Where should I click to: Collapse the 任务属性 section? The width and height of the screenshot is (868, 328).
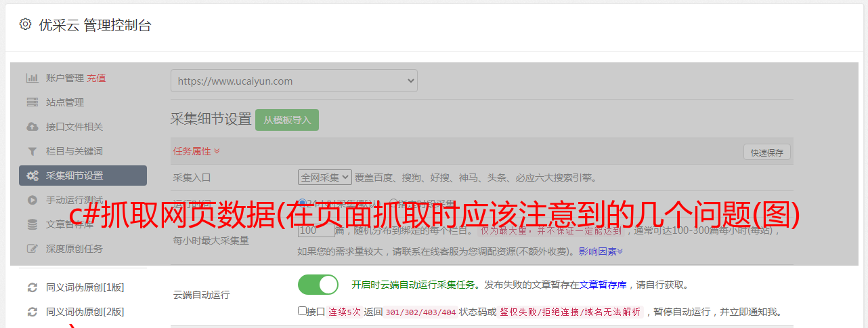196,151
